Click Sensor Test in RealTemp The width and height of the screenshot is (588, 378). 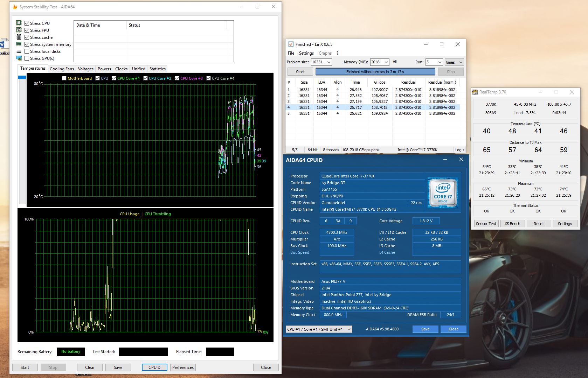[x=486, y=224]
